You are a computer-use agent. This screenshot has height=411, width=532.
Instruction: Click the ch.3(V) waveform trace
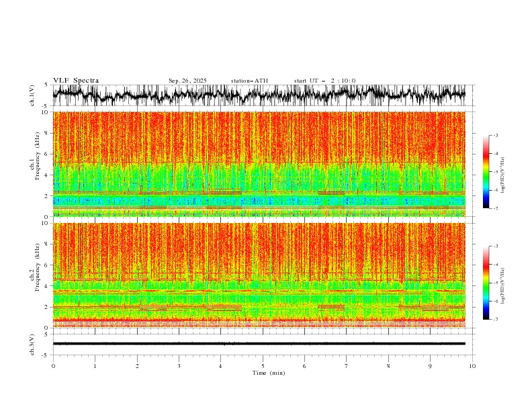click(259, 344)
